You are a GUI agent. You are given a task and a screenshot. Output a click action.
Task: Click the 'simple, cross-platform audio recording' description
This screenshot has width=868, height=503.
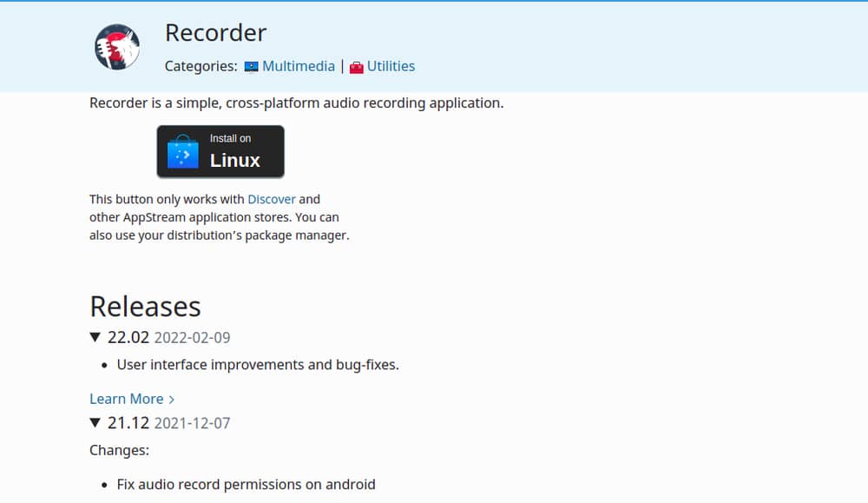296,103
